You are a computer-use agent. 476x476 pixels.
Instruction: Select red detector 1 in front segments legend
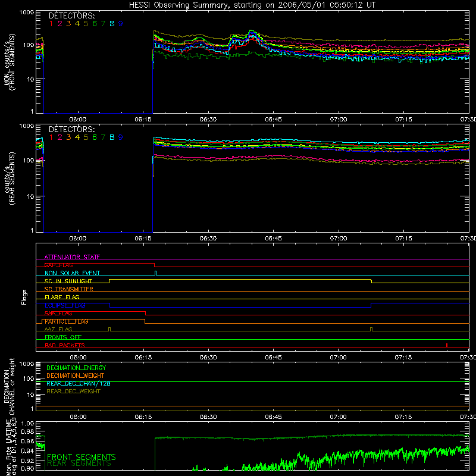(51, 24)
